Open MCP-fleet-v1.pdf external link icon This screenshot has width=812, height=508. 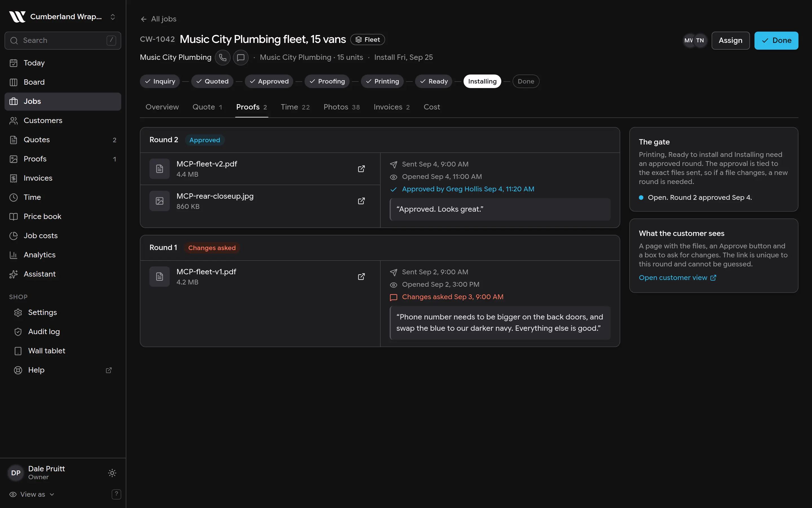[361, 277]
